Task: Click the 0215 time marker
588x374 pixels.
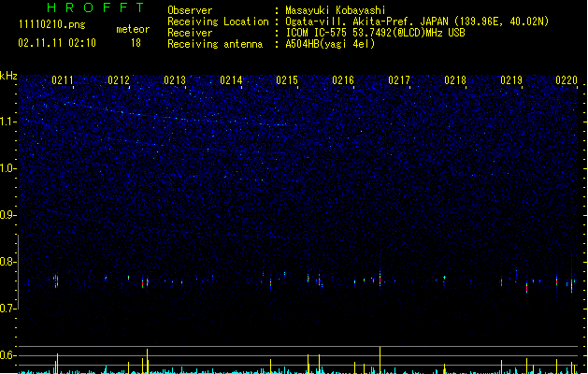Action: coord(287,80)
